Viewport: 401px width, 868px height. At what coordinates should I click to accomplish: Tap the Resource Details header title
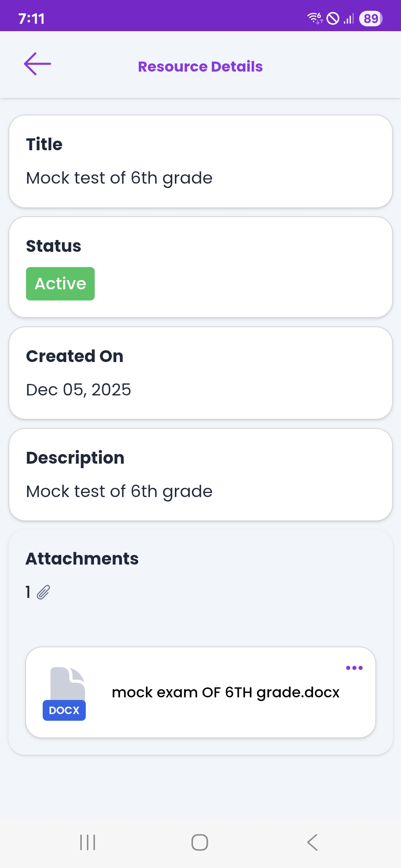(200, 67)
